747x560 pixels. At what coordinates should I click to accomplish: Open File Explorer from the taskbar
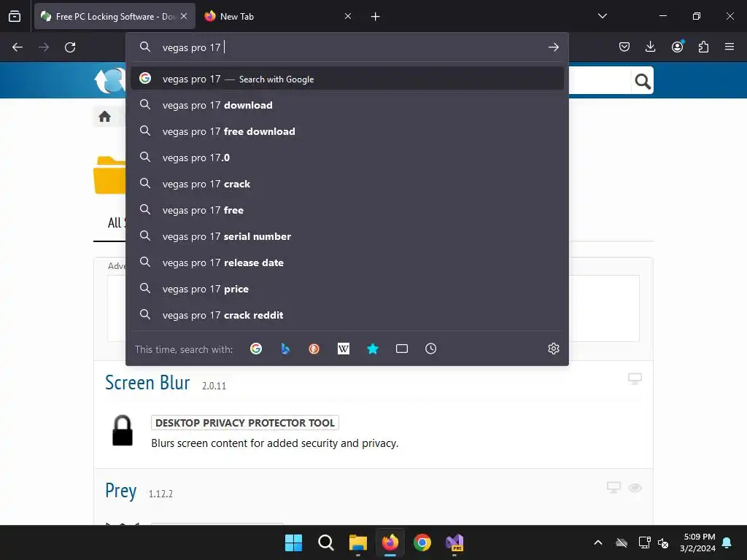(357, 542)
